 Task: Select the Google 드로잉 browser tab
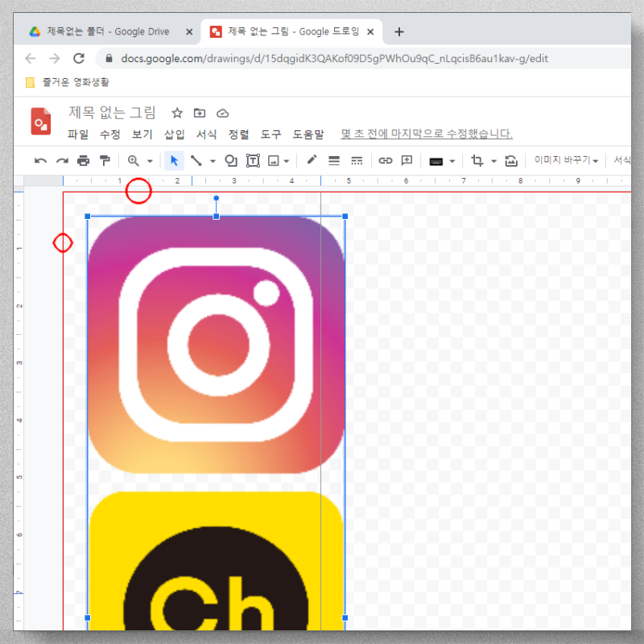pyautogui.click(x=291, y=31)
